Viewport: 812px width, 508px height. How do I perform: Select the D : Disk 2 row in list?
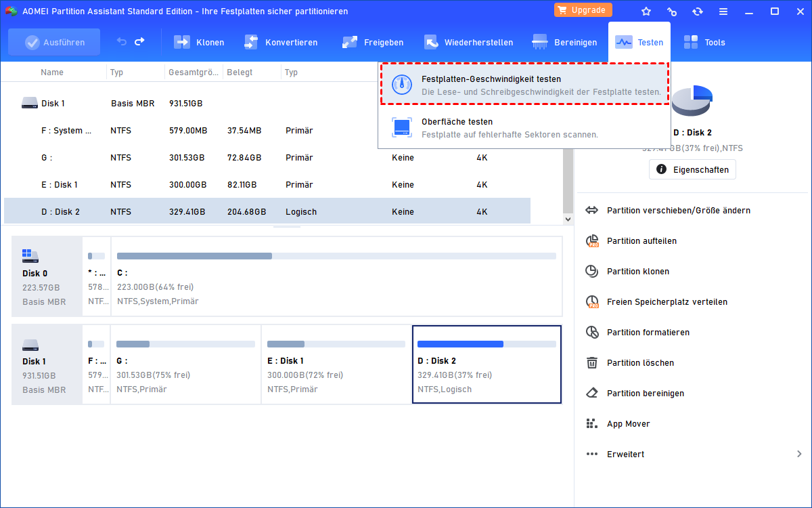(267, 211)
